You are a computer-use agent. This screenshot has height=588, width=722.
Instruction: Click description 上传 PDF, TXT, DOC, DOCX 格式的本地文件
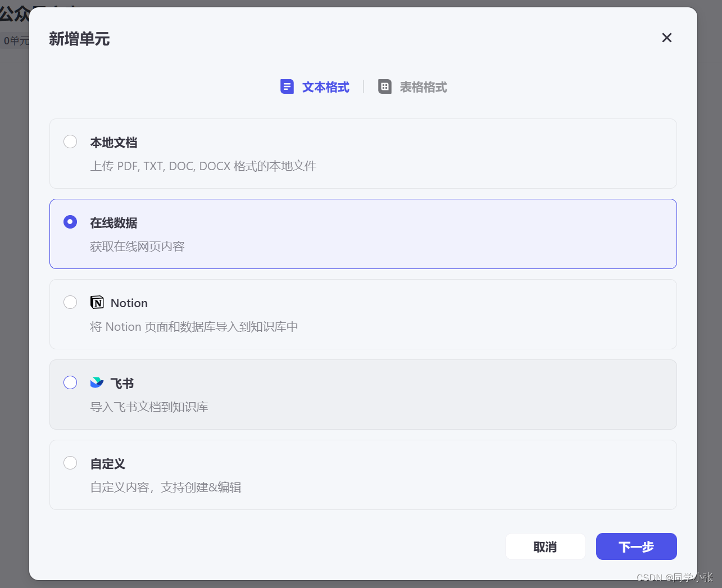pos(203,166)
